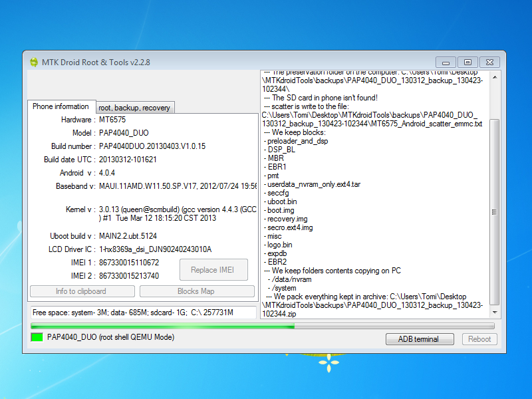The image size is (532, 399).
Task: Click the log panel scrollbar thumb
Action: tap(494, 213)
